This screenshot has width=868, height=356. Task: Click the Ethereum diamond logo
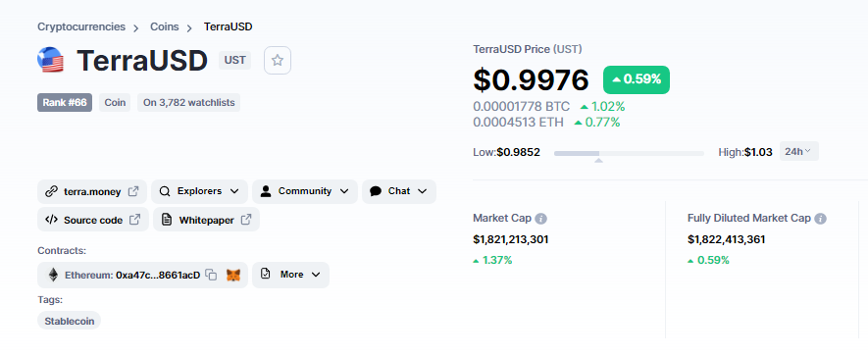tap(53, 275)
